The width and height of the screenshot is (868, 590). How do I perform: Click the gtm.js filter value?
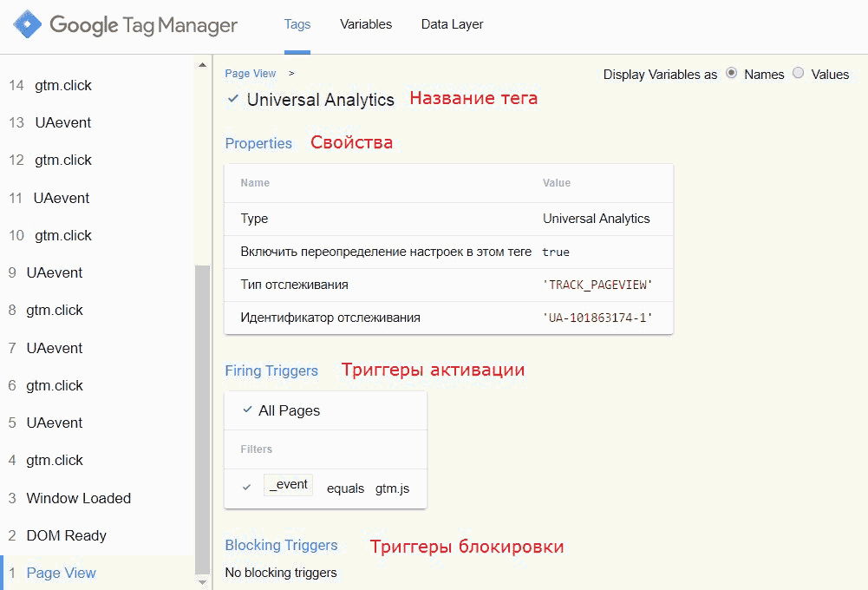point(393,488)
